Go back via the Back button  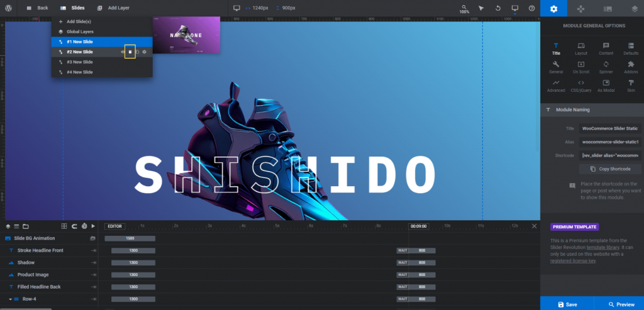click(37, 8)
